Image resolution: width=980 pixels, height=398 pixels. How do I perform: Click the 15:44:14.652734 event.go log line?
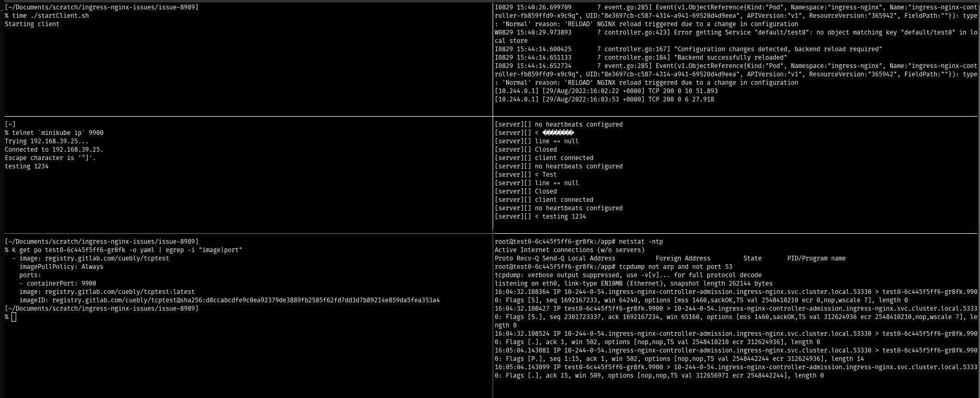tap(736, 74)
